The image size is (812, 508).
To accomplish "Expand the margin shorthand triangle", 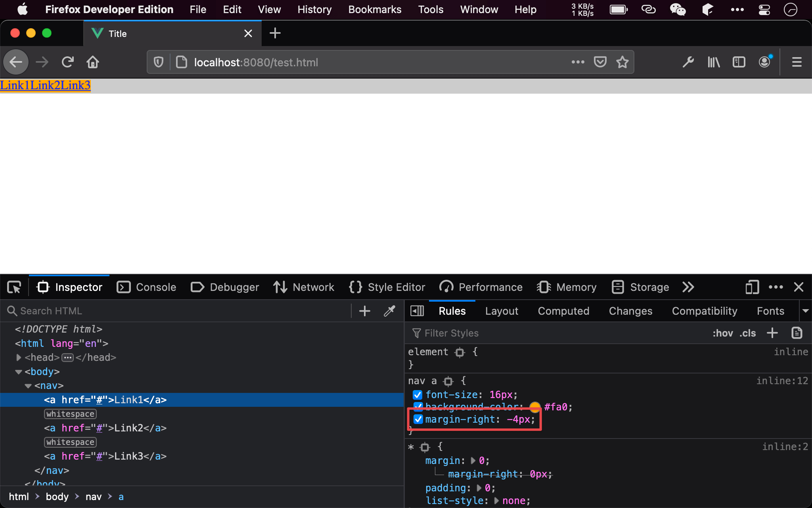I will 473,460.
